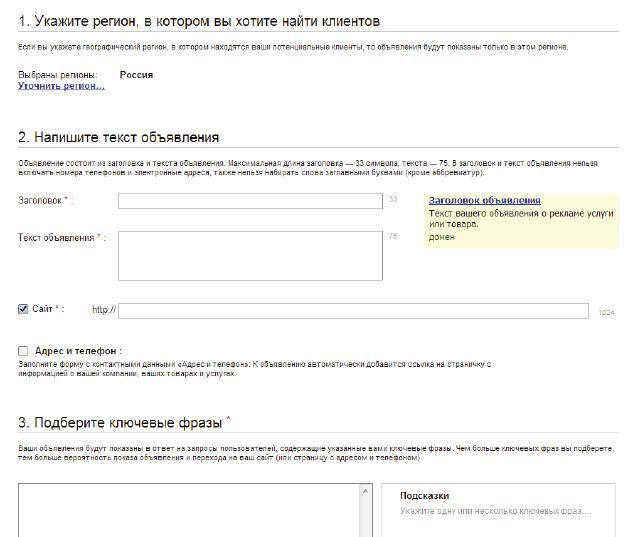Open the 'Заголовок объявления' preview link

coord(485,200)
